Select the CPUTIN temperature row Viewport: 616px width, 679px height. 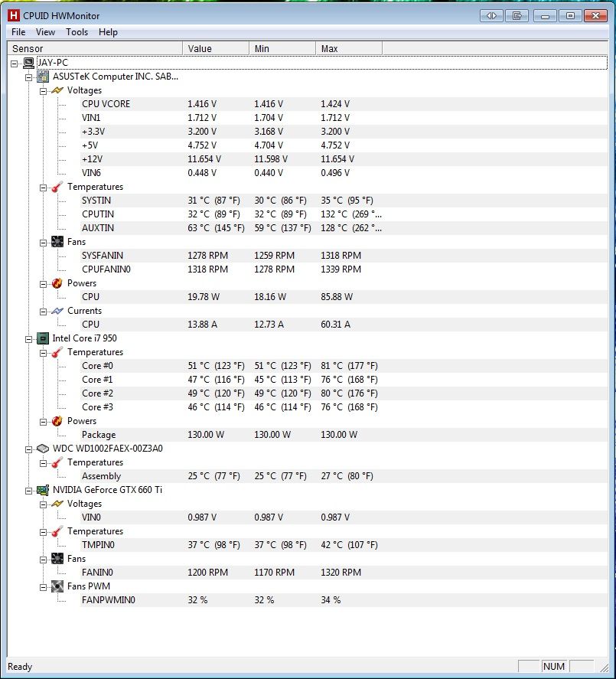tap(344, 214)
